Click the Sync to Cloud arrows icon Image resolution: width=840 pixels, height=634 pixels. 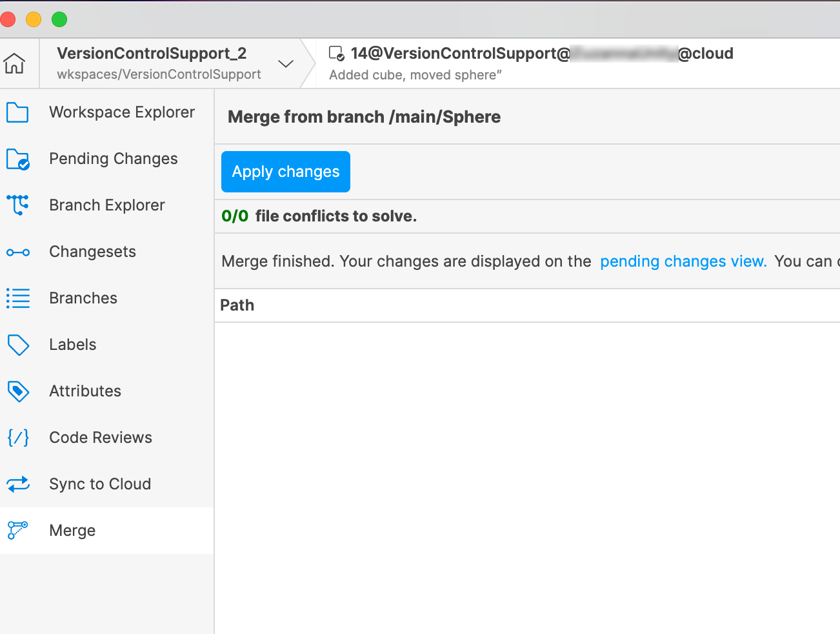point(17,484)
